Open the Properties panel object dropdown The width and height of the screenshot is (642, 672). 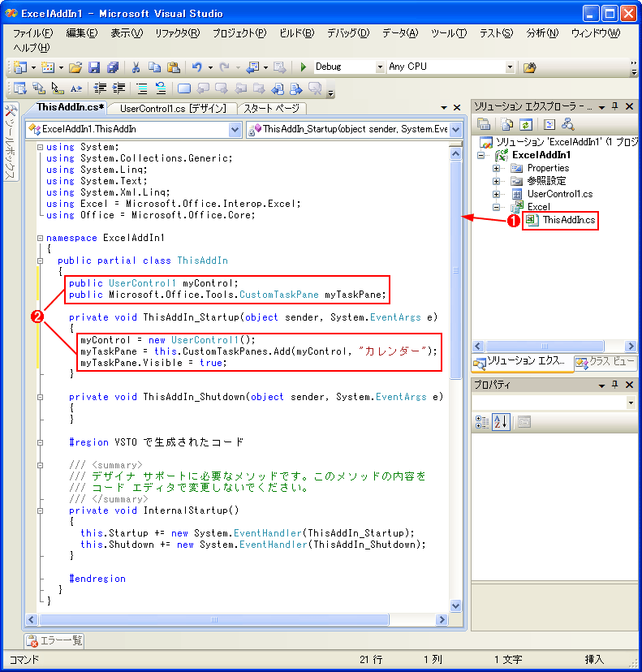[631, 403]
